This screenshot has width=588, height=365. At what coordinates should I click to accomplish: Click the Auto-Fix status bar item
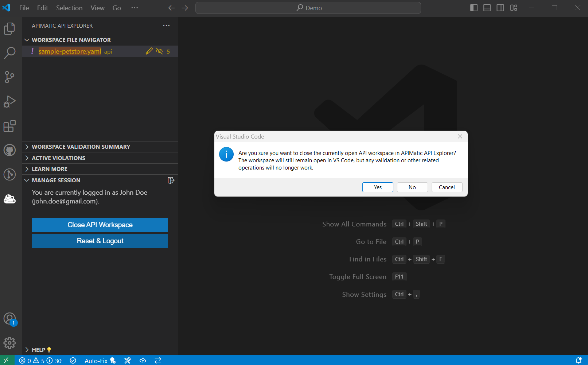(x=100, y=361)
